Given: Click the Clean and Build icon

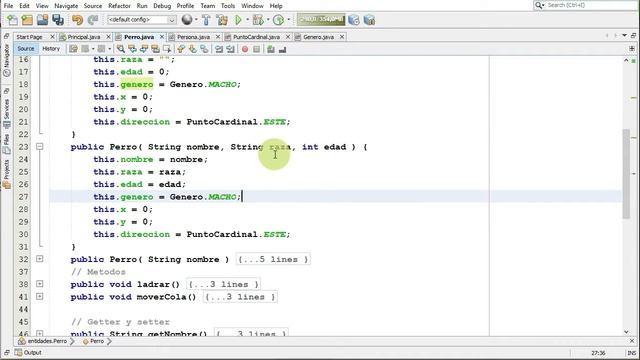Looking at the screenshot, I should tap(222, 20).
